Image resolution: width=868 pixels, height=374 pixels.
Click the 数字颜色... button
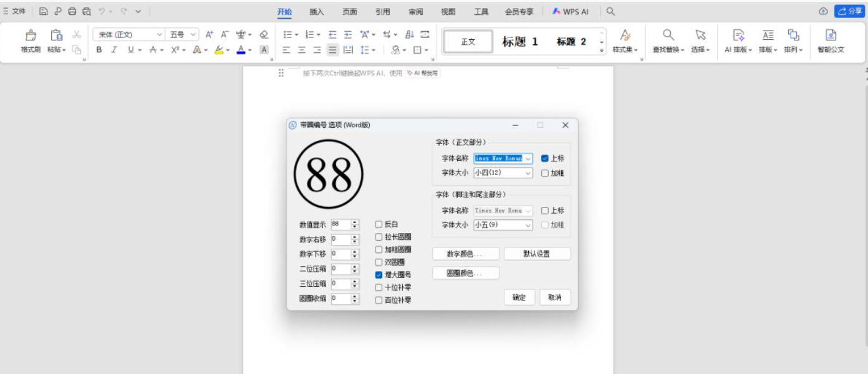[x=465, y=254]
